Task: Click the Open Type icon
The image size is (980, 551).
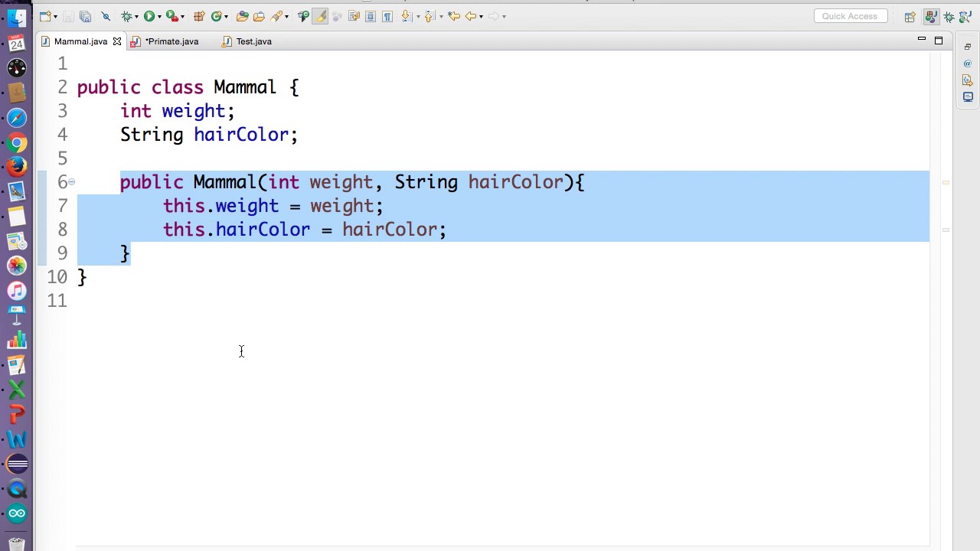Action: pyautogui.click(x=243, y=16)
